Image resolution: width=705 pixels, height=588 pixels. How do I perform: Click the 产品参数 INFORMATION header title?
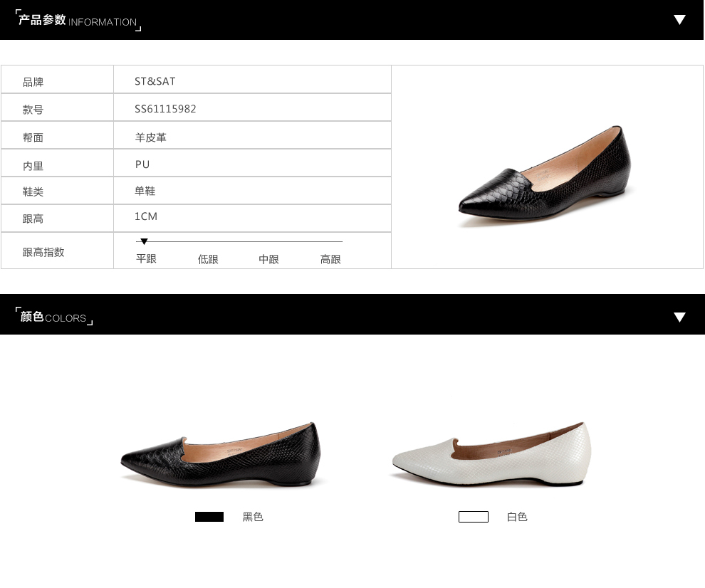[x=78, y=21]
